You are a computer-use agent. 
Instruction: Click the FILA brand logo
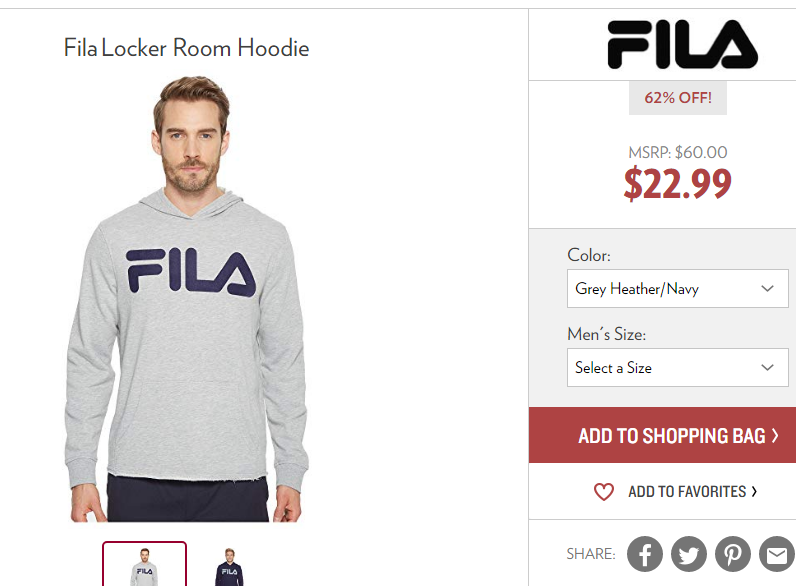tap(682, 45)
